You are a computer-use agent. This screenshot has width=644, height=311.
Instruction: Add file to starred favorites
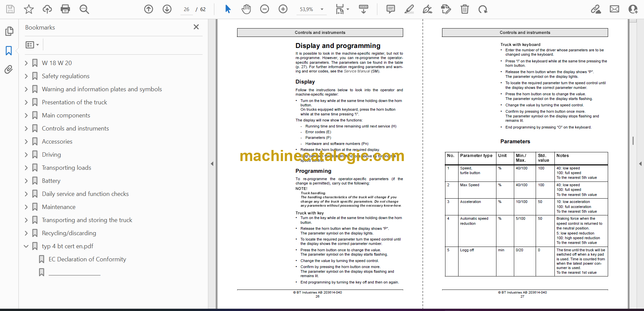(x=29, y=9)
